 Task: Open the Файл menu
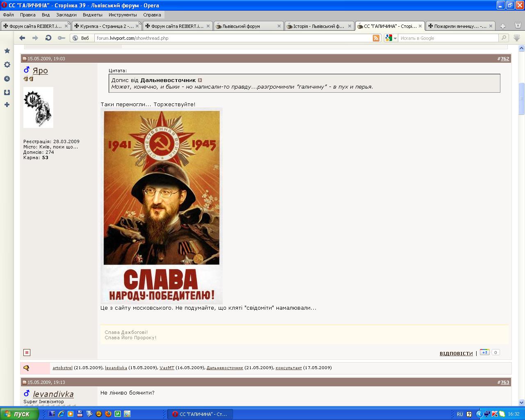[8, 15]
